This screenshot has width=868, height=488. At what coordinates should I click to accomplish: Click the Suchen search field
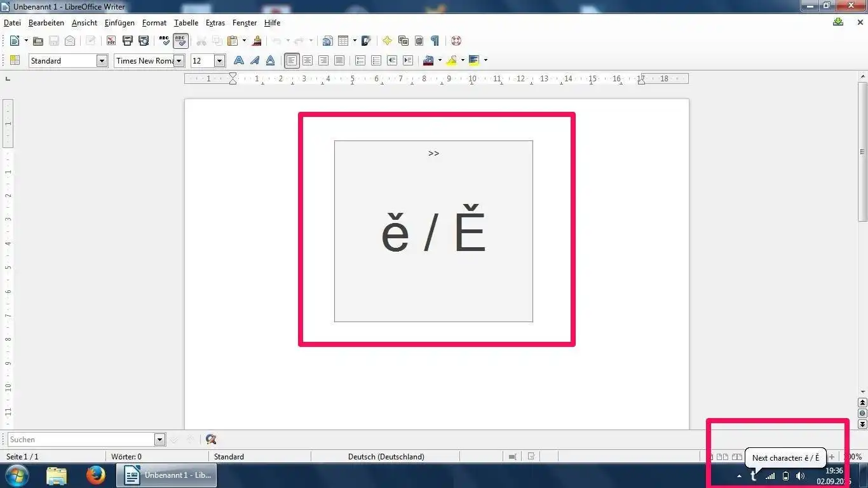[x=81, y=440]
